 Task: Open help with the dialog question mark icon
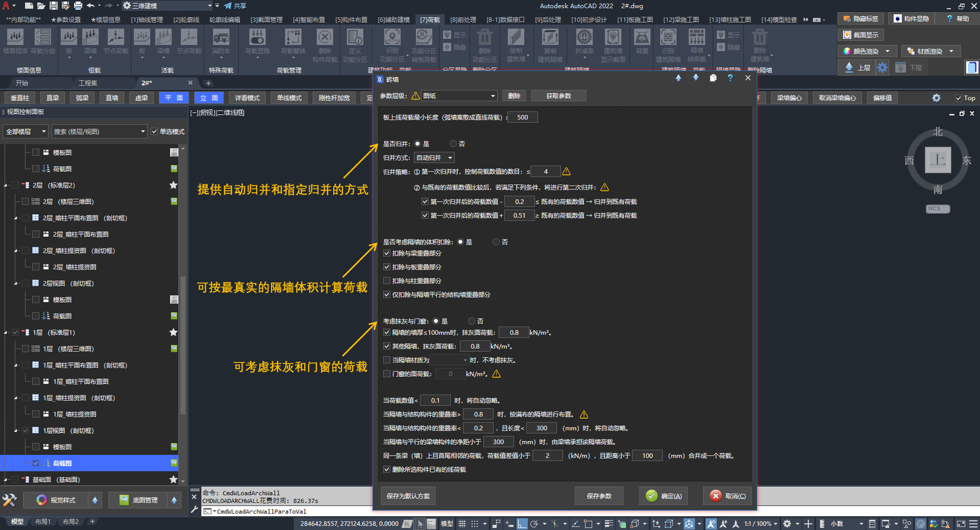coord(730,78)
